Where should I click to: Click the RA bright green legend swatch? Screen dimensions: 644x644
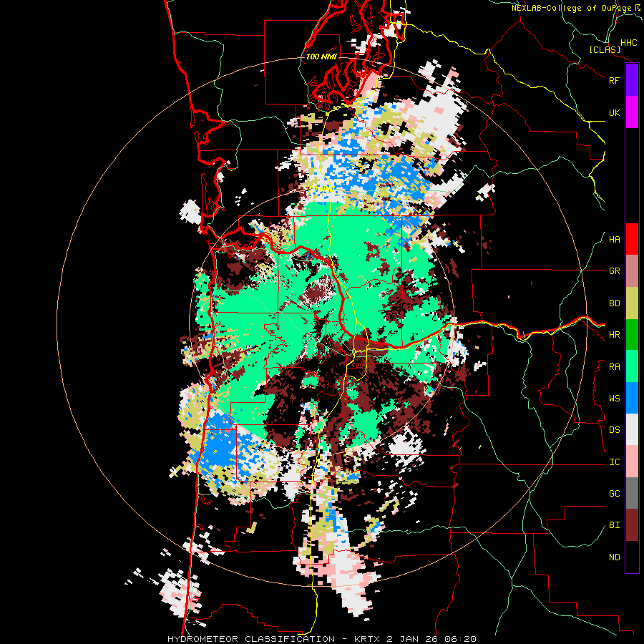tap(632, 366)
